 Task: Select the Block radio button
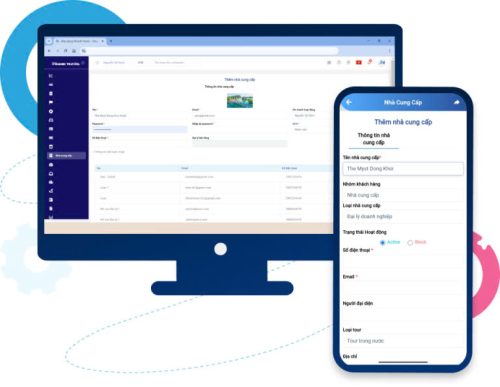point(410,243)
